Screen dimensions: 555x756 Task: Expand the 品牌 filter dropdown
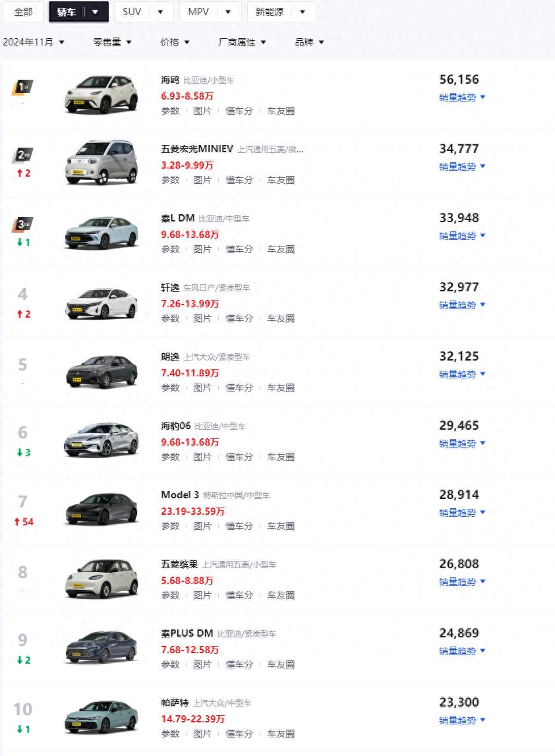(309, 42)
